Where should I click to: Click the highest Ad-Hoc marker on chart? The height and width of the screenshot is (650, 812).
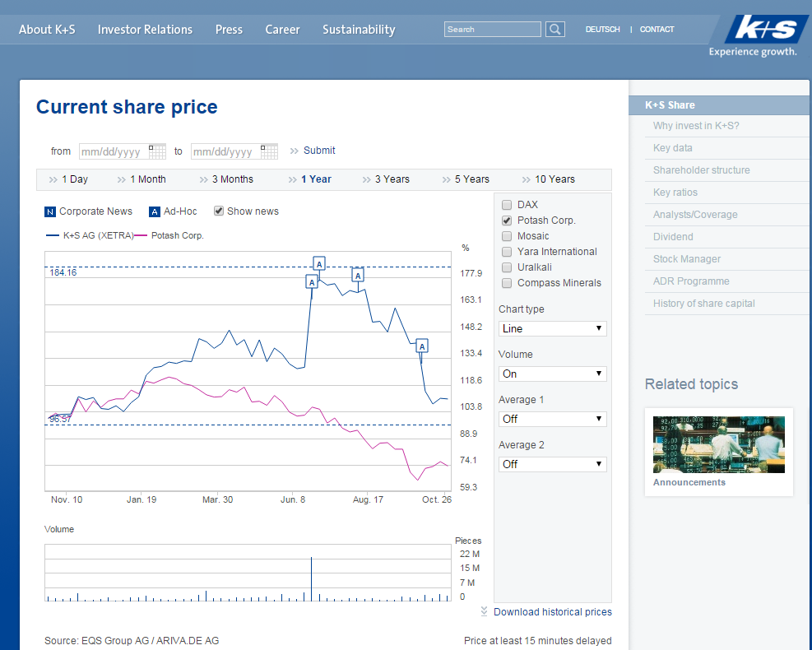pos(319,263)
